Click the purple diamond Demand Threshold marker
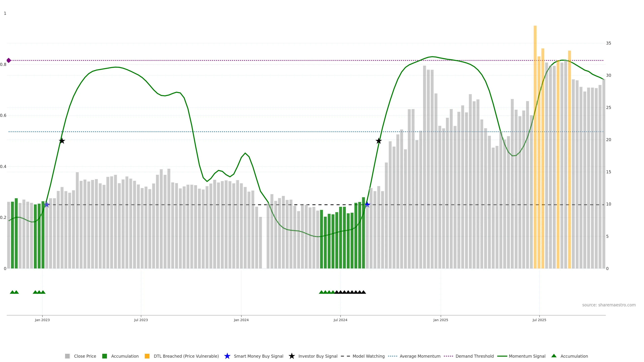644x362 pixels. coord(9,61)
